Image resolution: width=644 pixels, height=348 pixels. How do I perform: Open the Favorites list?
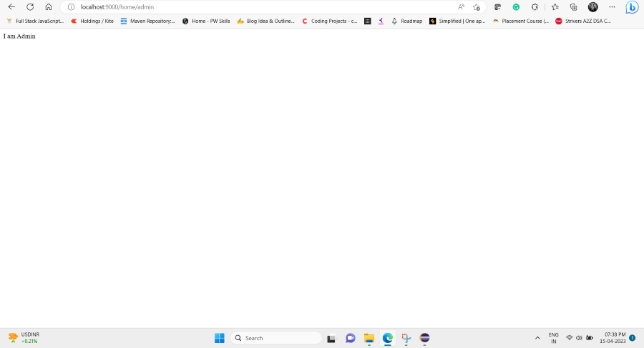click(x=555, y=7)
